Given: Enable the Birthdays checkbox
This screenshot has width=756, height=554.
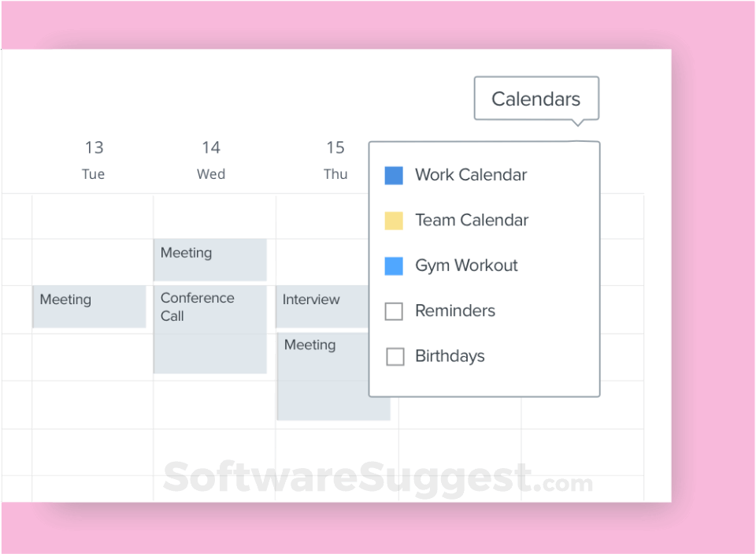Looking at the screenshot, I should coord(395,357).
